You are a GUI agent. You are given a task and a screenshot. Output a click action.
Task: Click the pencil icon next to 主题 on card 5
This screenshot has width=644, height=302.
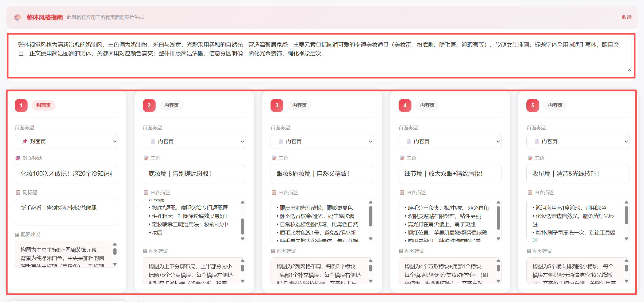click(530, 158)
